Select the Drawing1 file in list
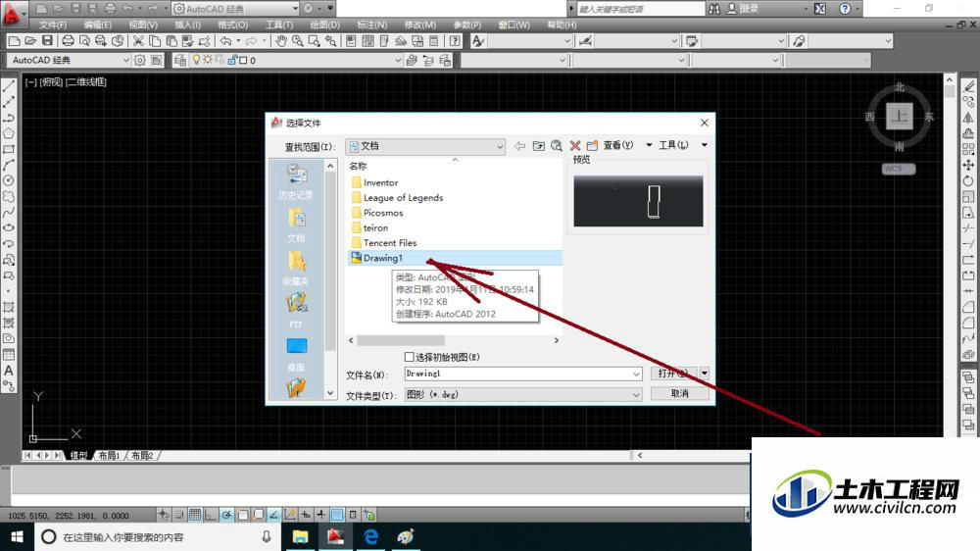Screen dimensions: 980x551 [x=455, y=258]
